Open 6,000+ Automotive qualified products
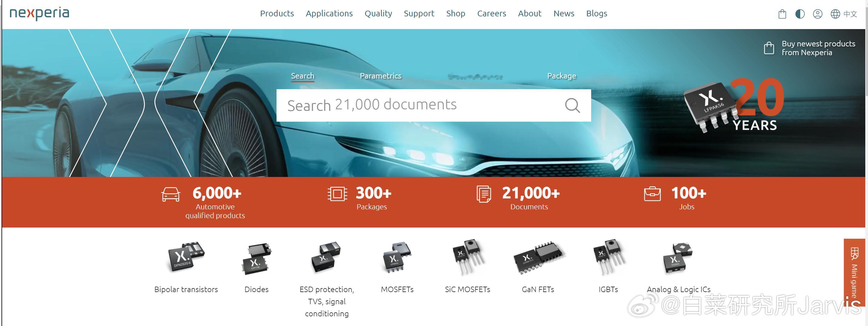This screenshot has height=326, width=868. coord(215,202)
